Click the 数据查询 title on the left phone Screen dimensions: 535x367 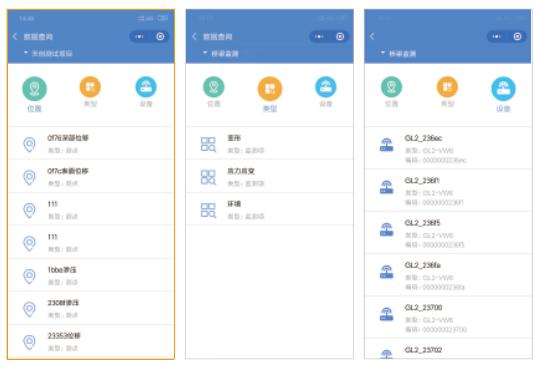coord(38,36)
